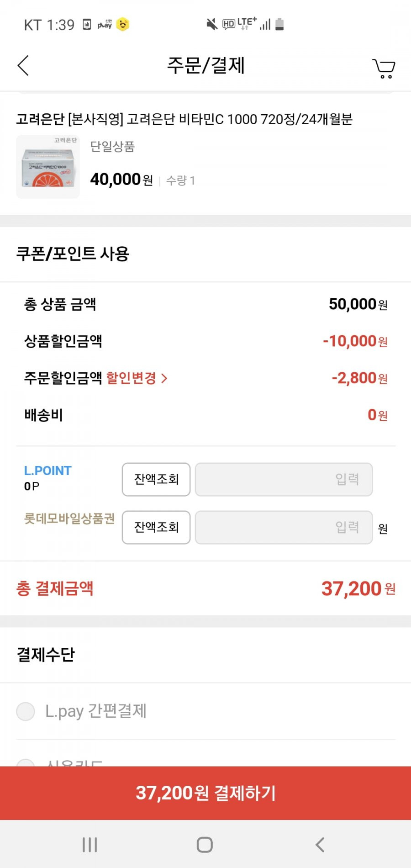This screenshot has width=411, height=868.
Task: Open the shopping cart icon
Action: pyautogui.click(x=384, y=68)
